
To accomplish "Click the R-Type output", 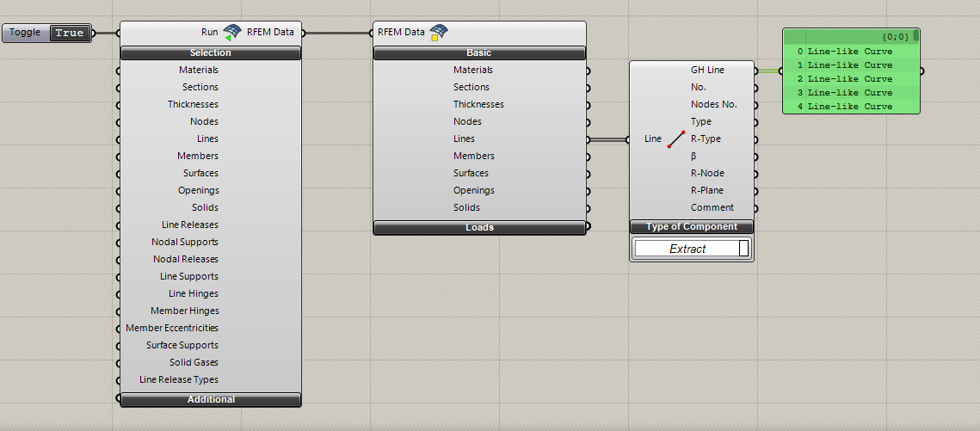I will coord(706,139).
